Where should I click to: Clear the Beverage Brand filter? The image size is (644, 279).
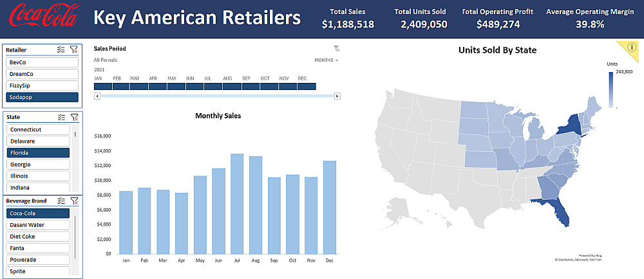(73, 201)
